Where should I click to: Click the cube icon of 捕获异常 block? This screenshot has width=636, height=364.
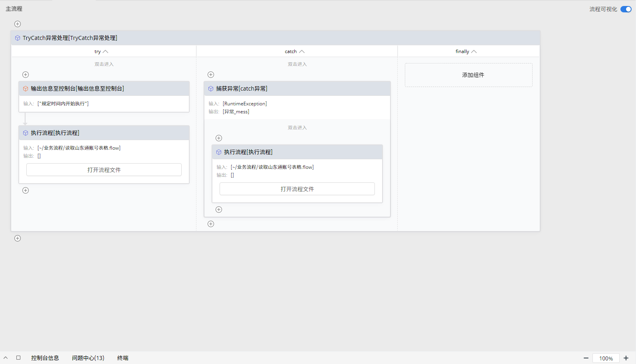[211, 89]
